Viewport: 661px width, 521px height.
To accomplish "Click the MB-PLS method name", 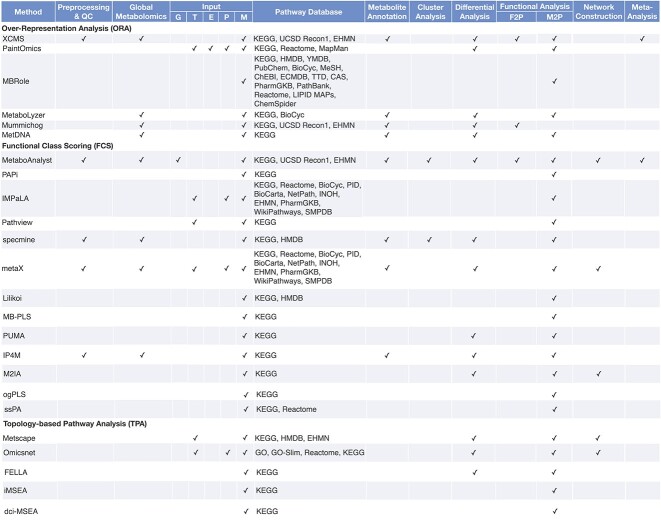I will 17,317.
